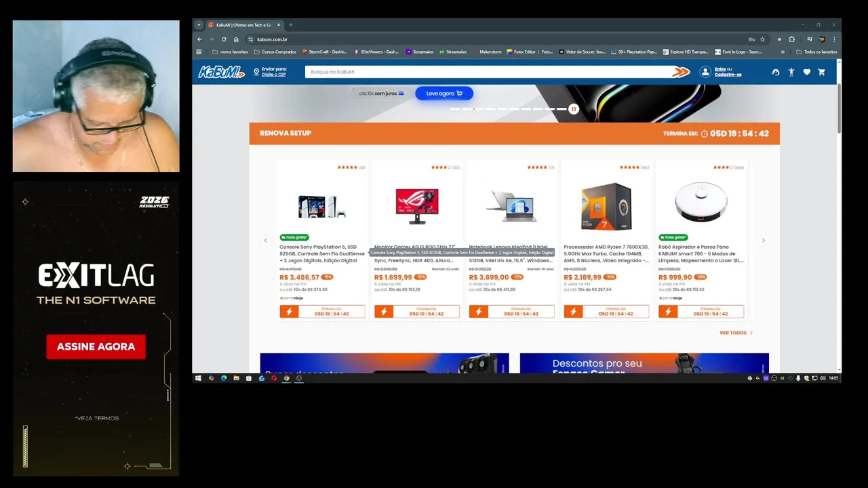Image resolution: width=868 pixels, height=488 pixels.
Task: Open the Todos os favoritos folder
Action: coord(816,52)
